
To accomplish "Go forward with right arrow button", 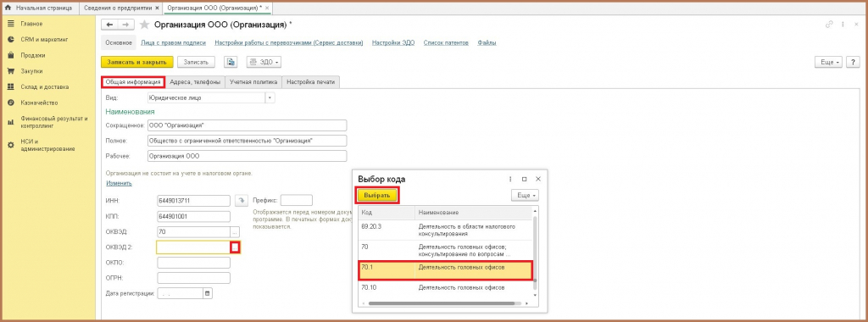I will [125, 25].
